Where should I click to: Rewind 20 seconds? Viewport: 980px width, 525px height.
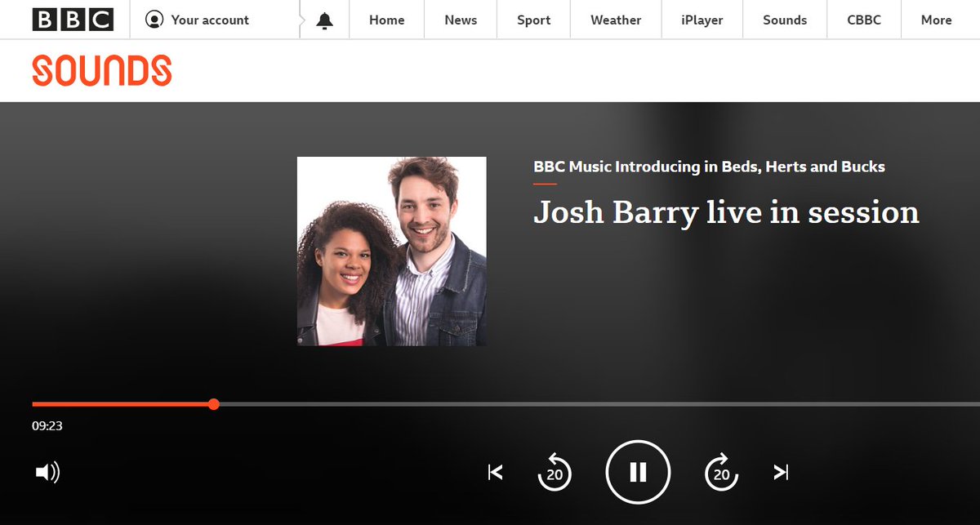555,472
